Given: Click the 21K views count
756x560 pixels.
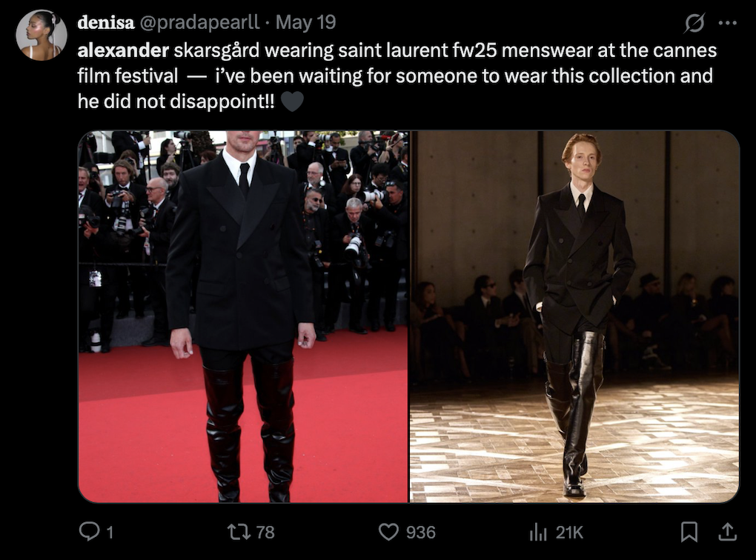Looking at the screenshot, I should click(569, 533).
